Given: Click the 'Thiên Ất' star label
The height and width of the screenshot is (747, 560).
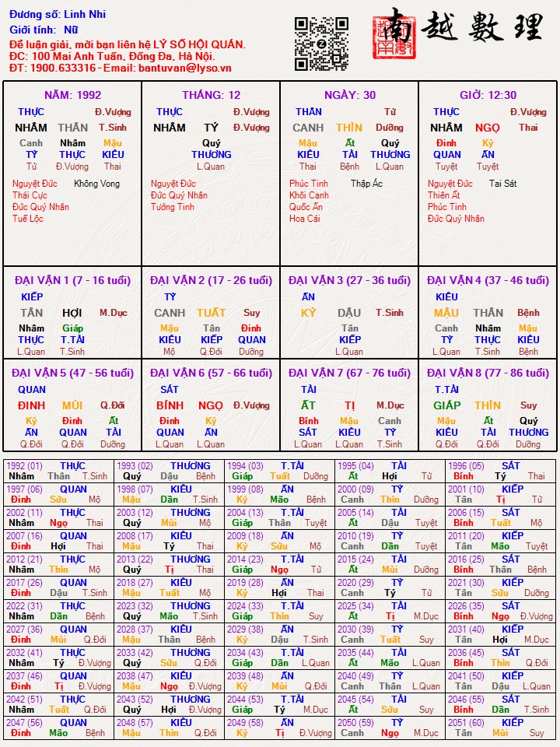Looking at the screenshot, I should (444, 195).
